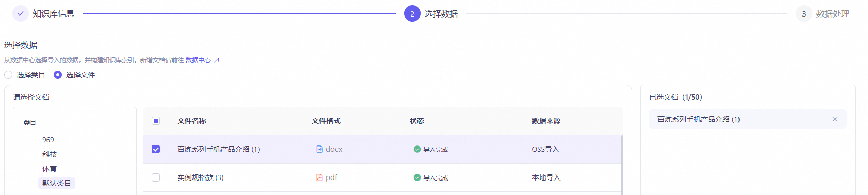The height and width of the screenshot is (195, 868).
Task: Check the 实例规格族 (3) checkbox
Action: (156, 177)
